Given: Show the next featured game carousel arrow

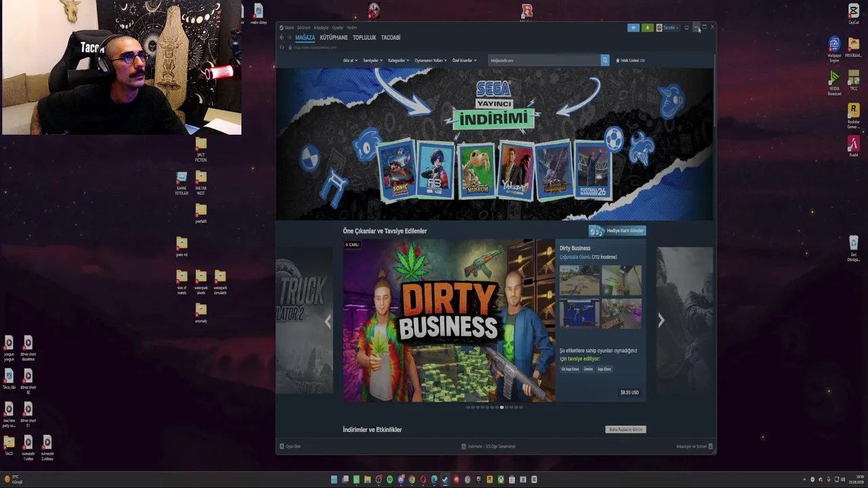Looking at the screenshot, I should [661, 321].
